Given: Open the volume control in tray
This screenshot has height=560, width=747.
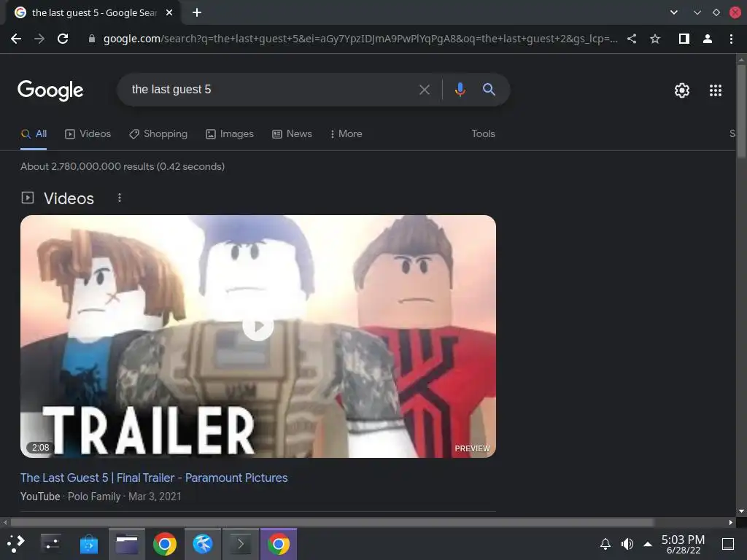Looking at the screenshot, I should [x=627, y=544].
